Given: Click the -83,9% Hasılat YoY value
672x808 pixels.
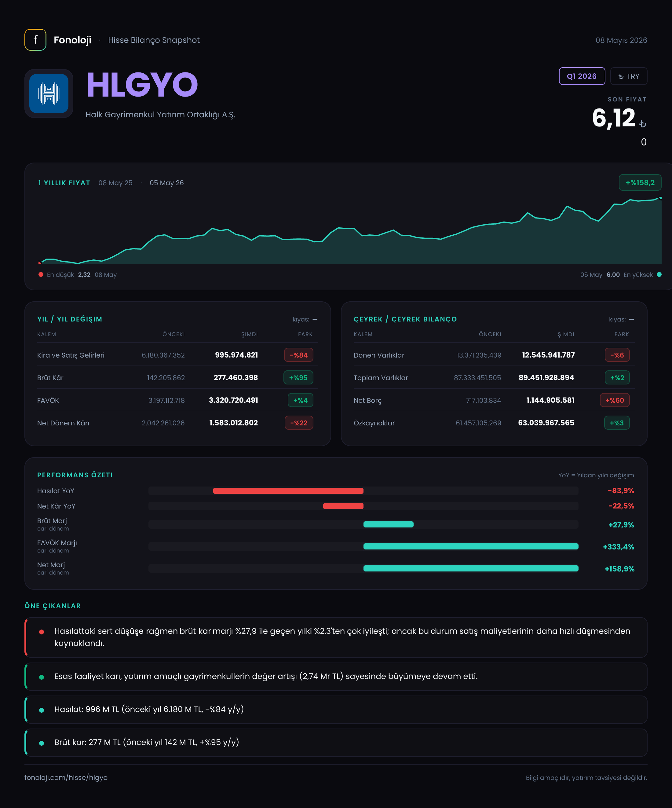Looking at the screenshot, I should point(620,490).
